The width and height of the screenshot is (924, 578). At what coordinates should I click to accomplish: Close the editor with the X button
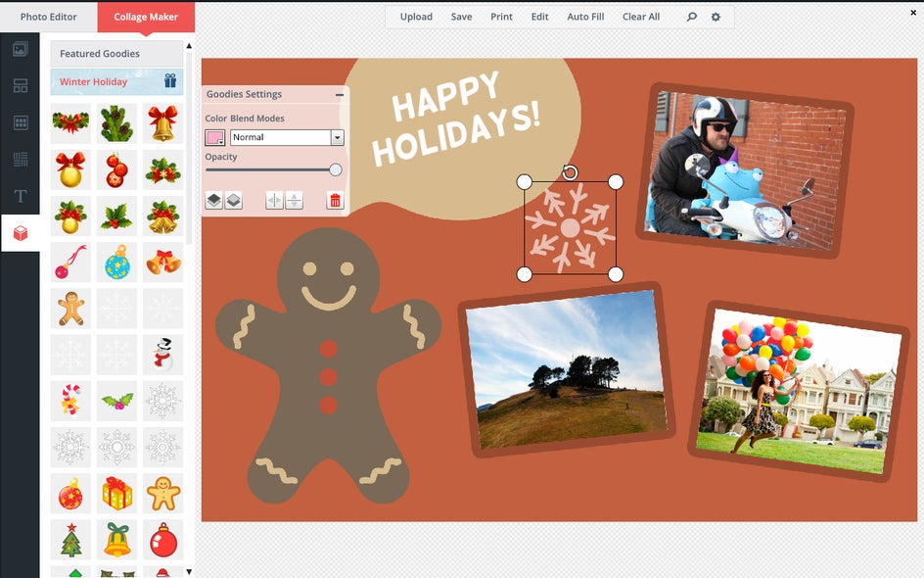coord(913,12)
